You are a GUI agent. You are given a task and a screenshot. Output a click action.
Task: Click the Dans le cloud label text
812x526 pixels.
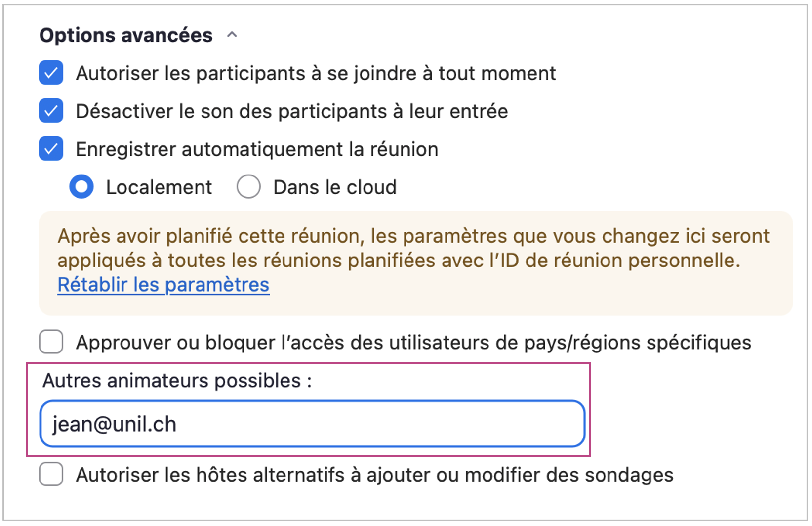(x=335, y=187)
